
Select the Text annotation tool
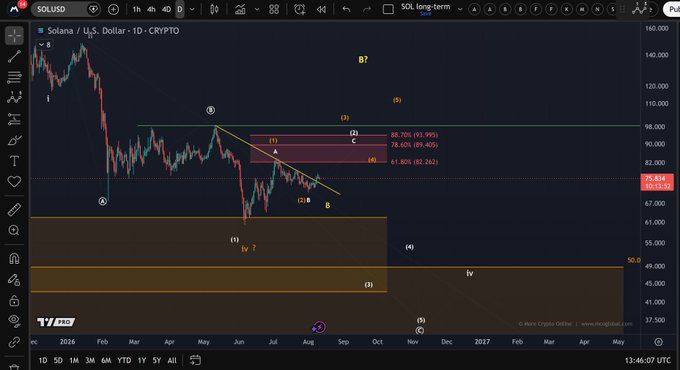(x=14, y=161)
